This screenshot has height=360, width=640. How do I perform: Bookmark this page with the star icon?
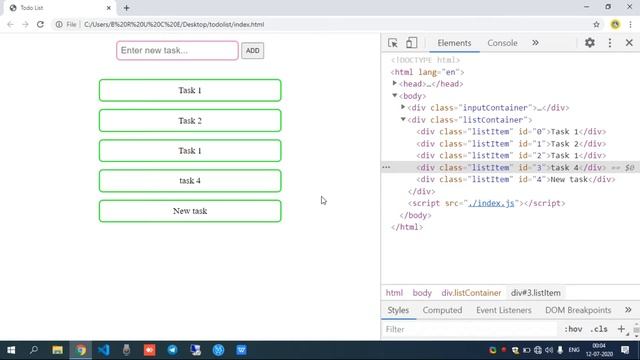click(x=596, y=24)
